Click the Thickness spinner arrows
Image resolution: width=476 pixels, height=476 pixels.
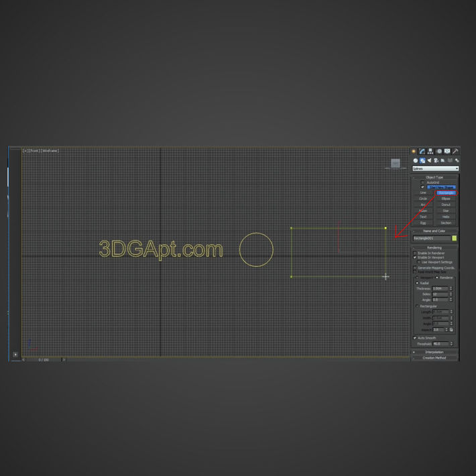pos(451,288)
